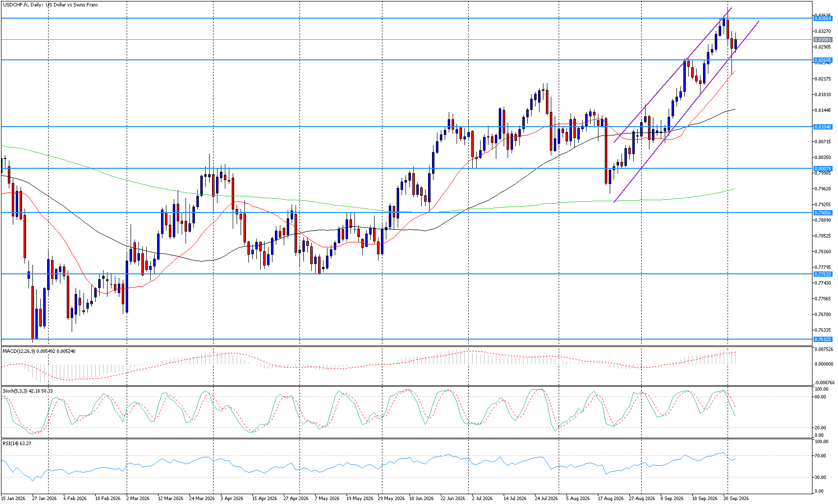This screenshot has width=838, height=504.
Task: Select the 0.80079 level price label
Action: point(823,169)
